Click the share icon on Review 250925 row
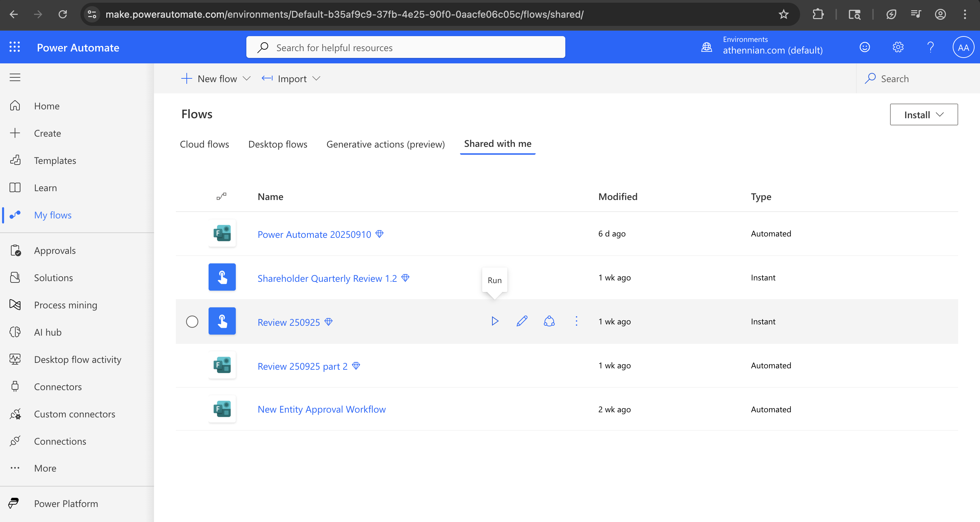The height and width of the screenshot is (522, 980). tap(549, 322)
